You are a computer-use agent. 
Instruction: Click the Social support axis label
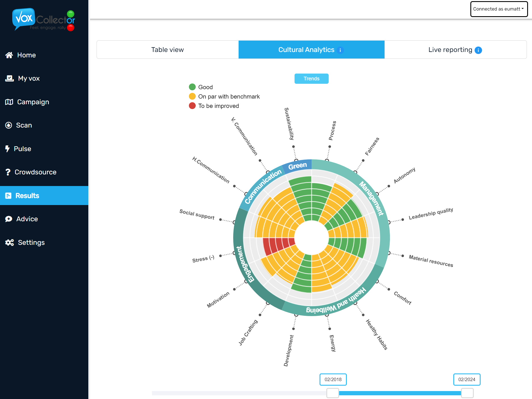pyautogui.click(x=197, y=214)
